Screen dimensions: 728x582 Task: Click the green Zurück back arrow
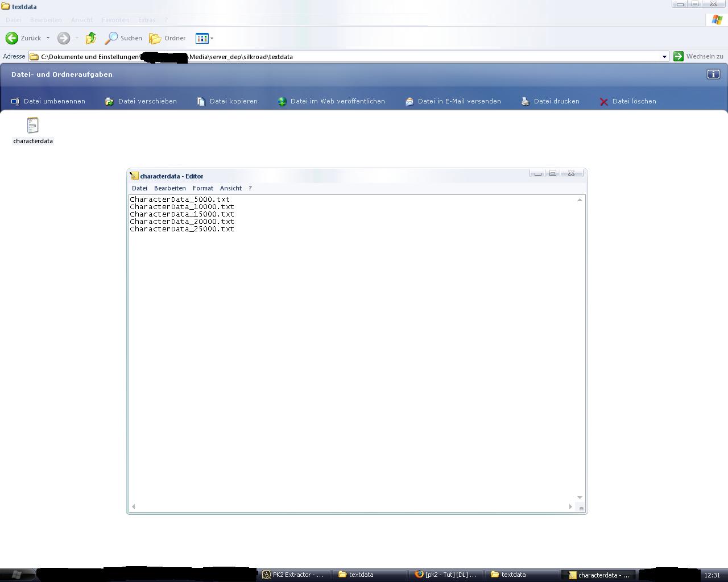[12, 38]
